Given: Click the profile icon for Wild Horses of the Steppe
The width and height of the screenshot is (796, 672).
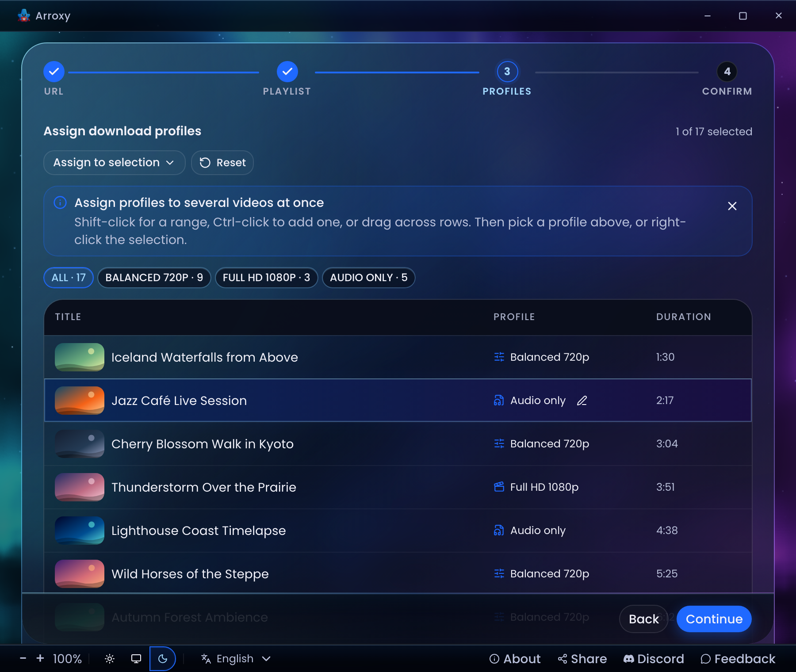Looking at the screenshot, I should [x=499, y=574].
